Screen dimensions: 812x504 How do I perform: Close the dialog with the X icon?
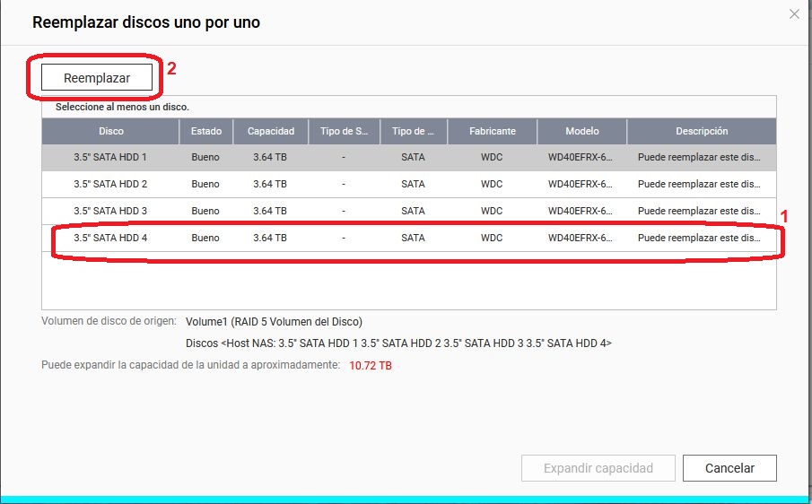(x=794, y=14)
